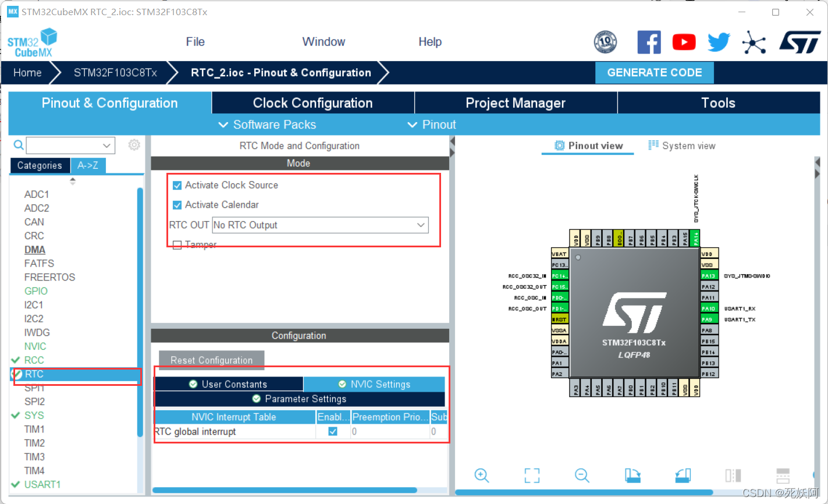Uncheck Activate Calendar
The width and height of the screenshot is (828, 504).
click(x=177, y=205)
